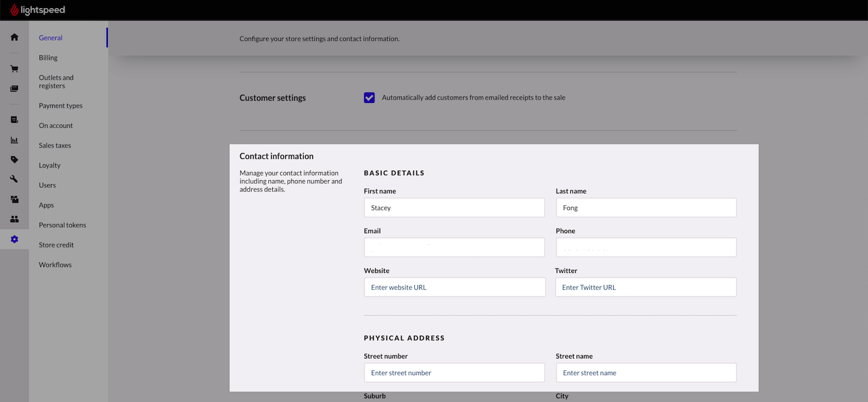Image resolution: width=868 pixels, height=402 pixels.
Task: Focus the Enter website URL field
Action: point(454,287)
